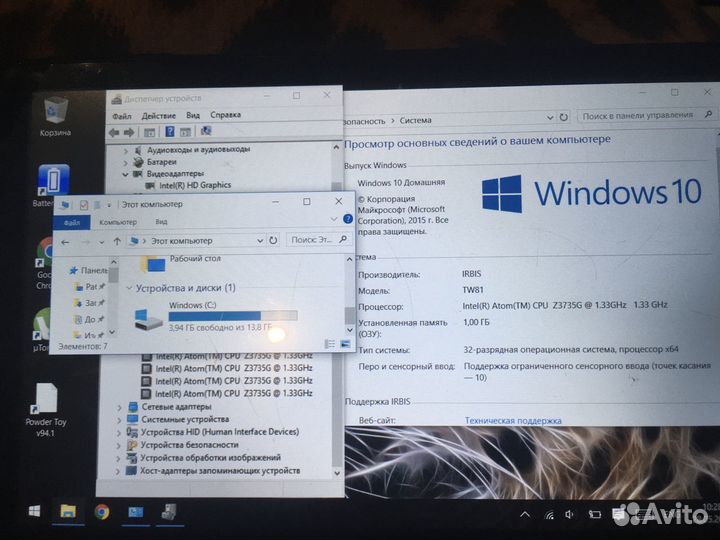Launch Google Chrome from the taskbar

click(x=101, y=512)
